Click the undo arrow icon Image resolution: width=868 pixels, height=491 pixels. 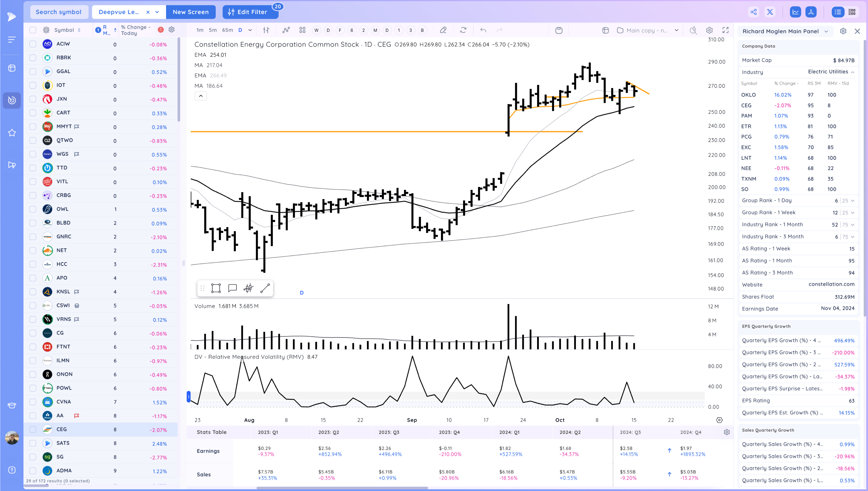coord(483,30)
